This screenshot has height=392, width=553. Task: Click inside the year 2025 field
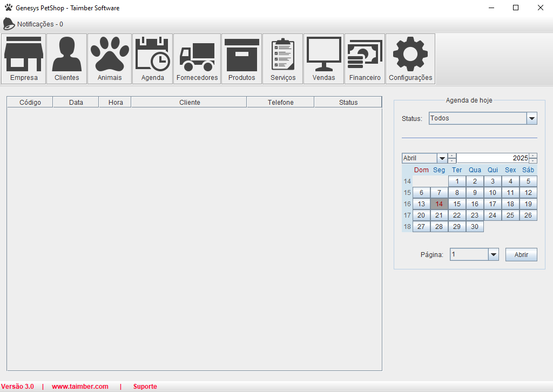(x=491, y=158)
